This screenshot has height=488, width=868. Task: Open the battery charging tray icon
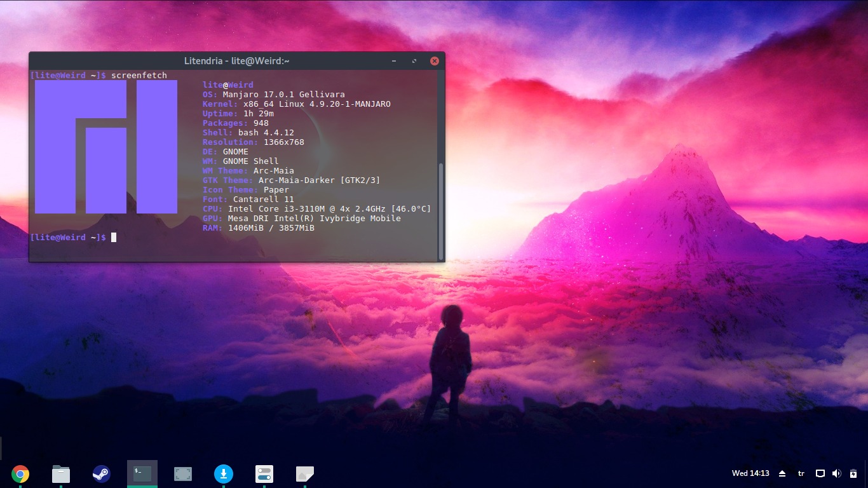click(x=853, y=473)
